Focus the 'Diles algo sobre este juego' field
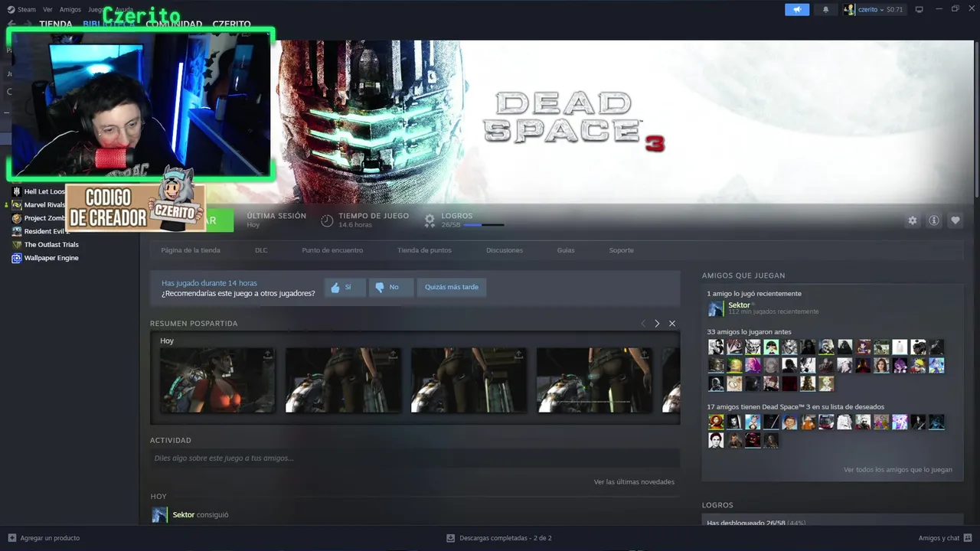This screenshot has width=980, height=551. [415, 458]
